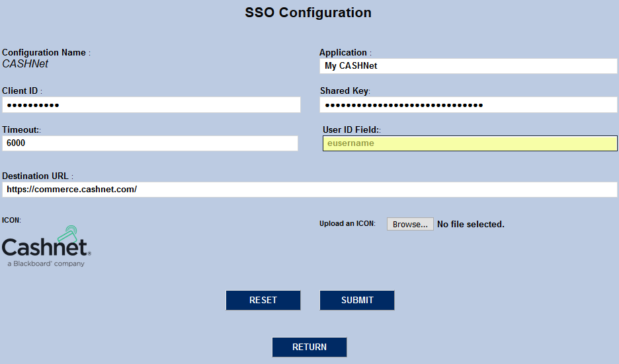Click the RETURN button
The width and height of the screenshot is (619, 364).
309,347
